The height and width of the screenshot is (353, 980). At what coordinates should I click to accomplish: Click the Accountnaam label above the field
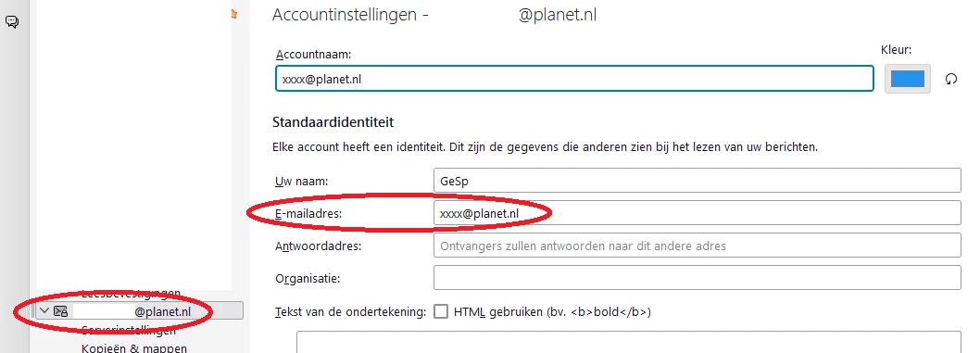(x=314, y=55)
